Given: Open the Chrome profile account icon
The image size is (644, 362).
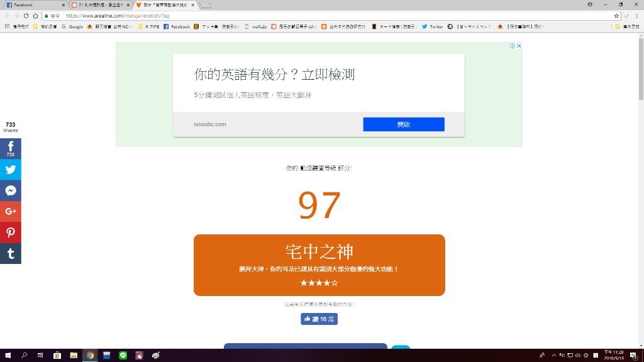Looking at the screenshot, I should coord(590,4).
